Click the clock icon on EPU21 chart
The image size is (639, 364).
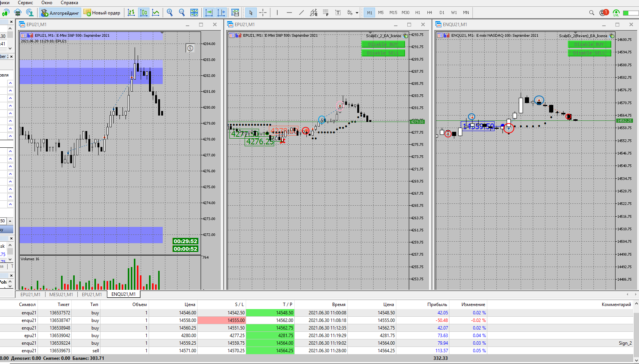(190, 48)
